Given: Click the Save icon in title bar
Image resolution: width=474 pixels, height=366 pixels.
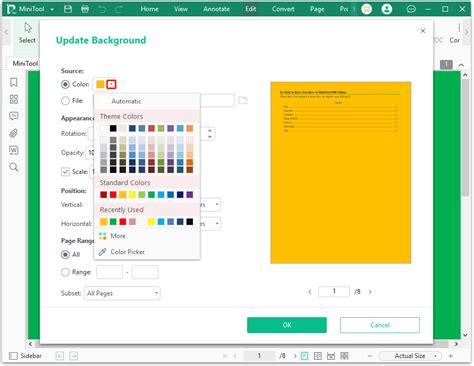Looking at the screenshot, I should click(68, 9).
